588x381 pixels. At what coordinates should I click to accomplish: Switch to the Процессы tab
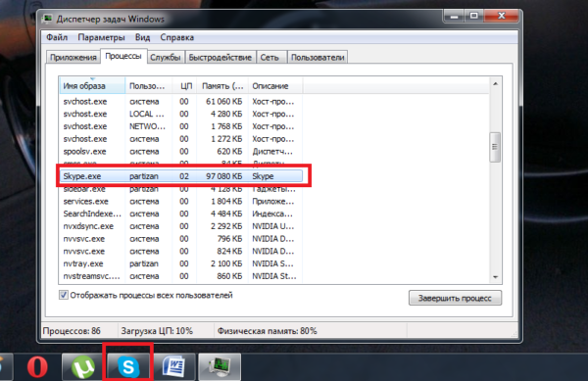(123, 56)
